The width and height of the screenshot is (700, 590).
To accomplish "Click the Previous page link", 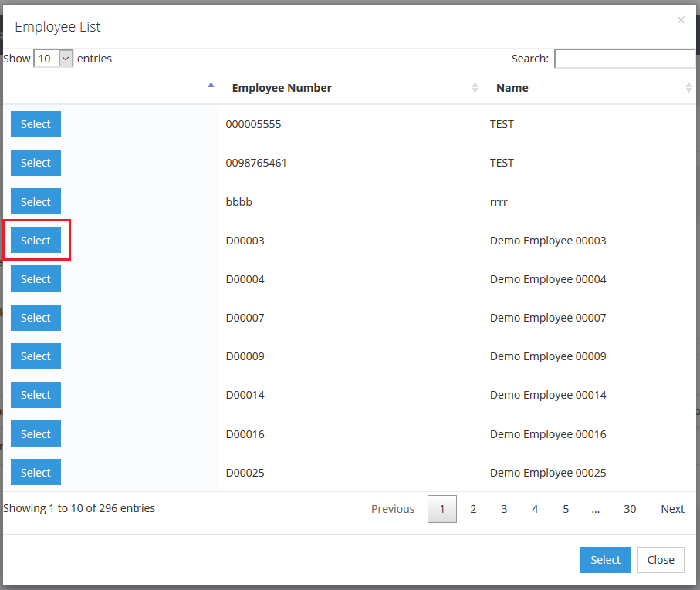I will coord(393,509).
